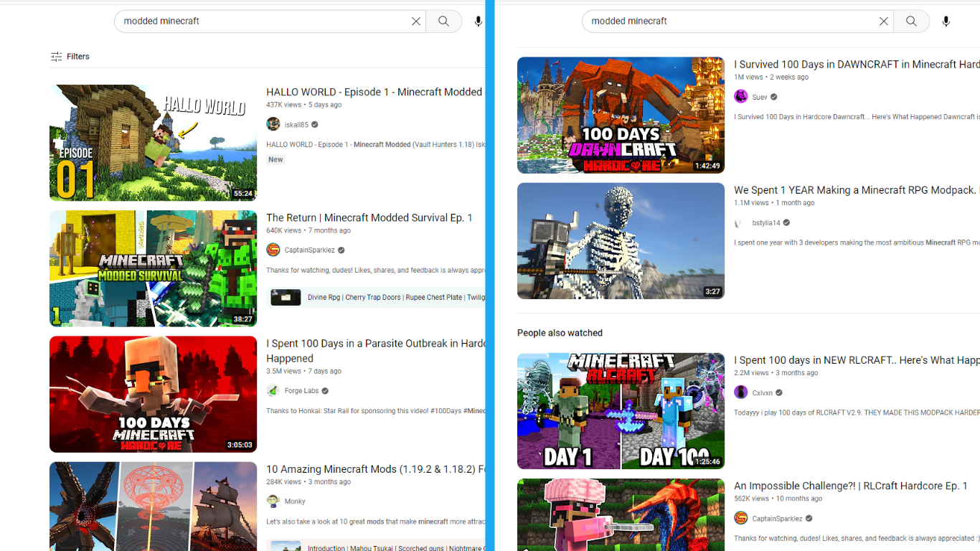The width and height of the screenshot is (980, 551).
Task: Click CaptainSparklez avatar under RLCraft Hardcore video
Action: click(740, 518)
